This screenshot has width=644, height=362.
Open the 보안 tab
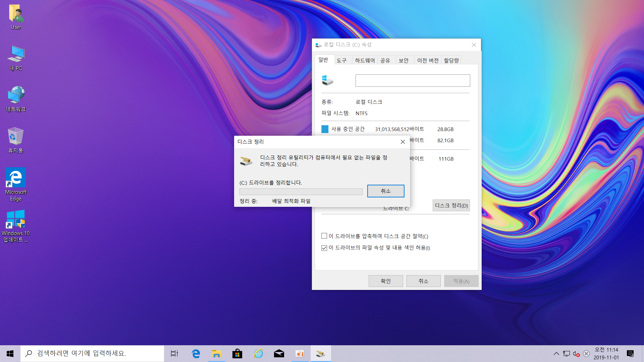pos(404,60)
